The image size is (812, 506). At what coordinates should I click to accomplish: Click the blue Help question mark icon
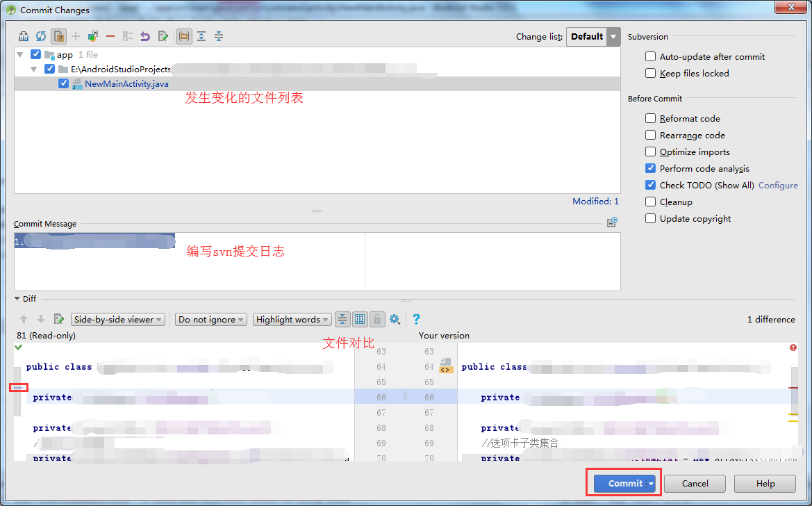416,319
